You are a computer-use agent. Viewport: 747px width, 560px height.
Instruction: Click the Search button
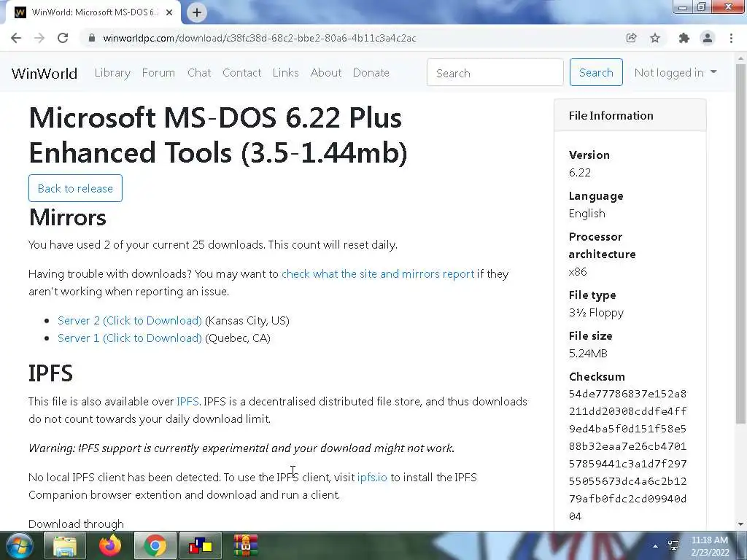click(x=596, y=72)
